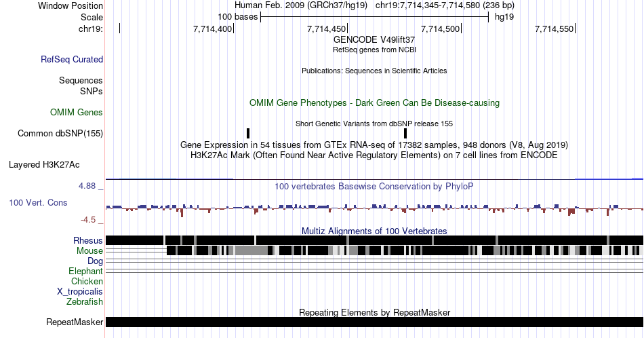Select the Elephant alignment row label
This screenshot has height=338, width=644.
[x=86, y=271]
